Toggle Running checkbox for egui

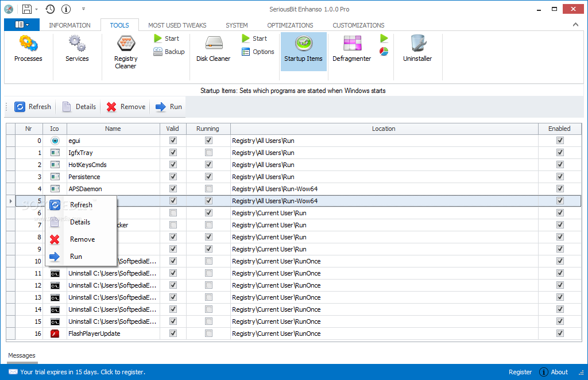(208, 141)
